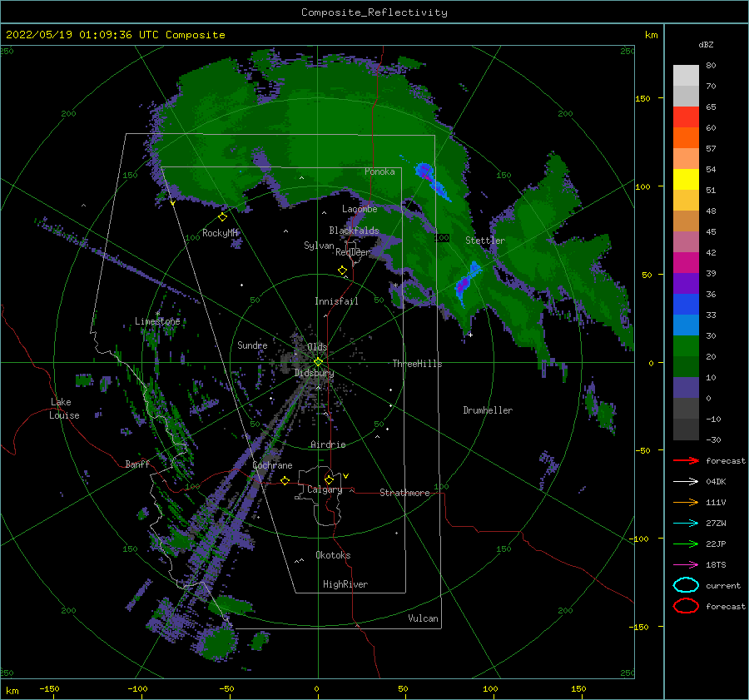Click the cyan 27ZW arrow icon

coord(686,524)
